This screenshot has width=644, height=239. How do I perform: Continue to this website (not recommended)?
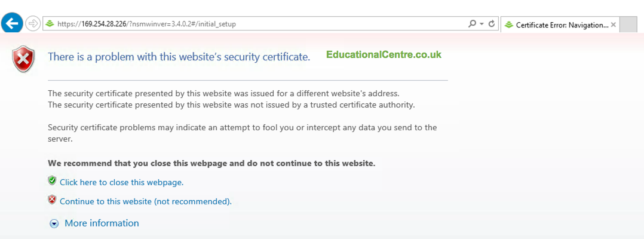[145, 201]
